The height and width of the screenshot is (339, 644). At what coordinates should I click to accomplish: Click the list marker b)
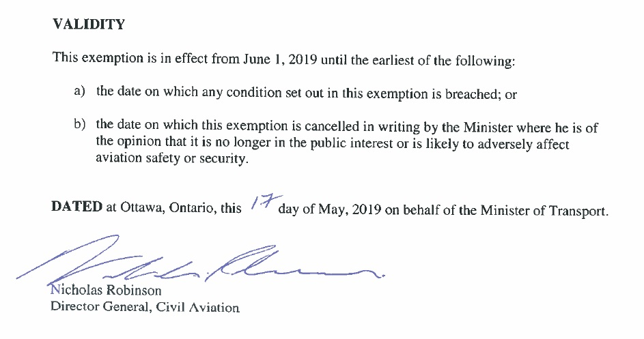(79, 126)
